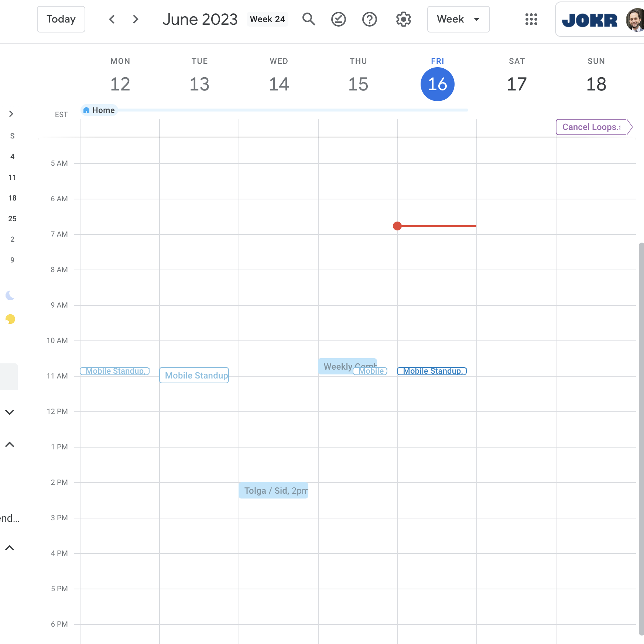Go to next week arrow
This screenshot has height=644, width=644.
click(136, 19)
